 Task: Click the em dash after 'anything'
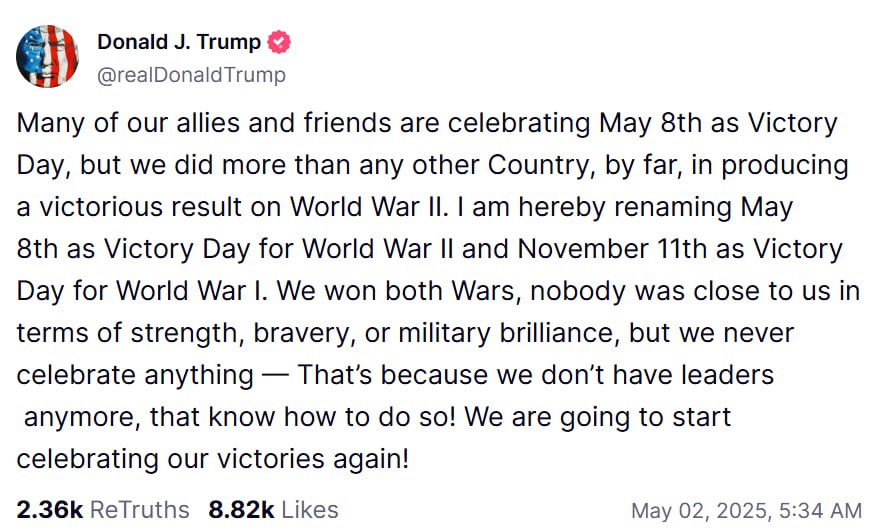click(x=275, y=376)
